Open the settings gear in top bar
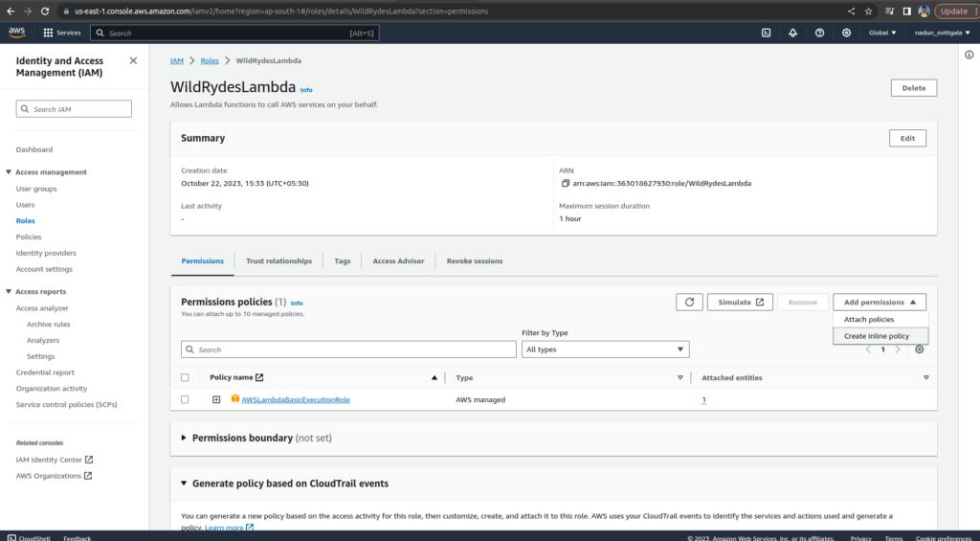This screenshot has width=980, height=541. (846, 33)
